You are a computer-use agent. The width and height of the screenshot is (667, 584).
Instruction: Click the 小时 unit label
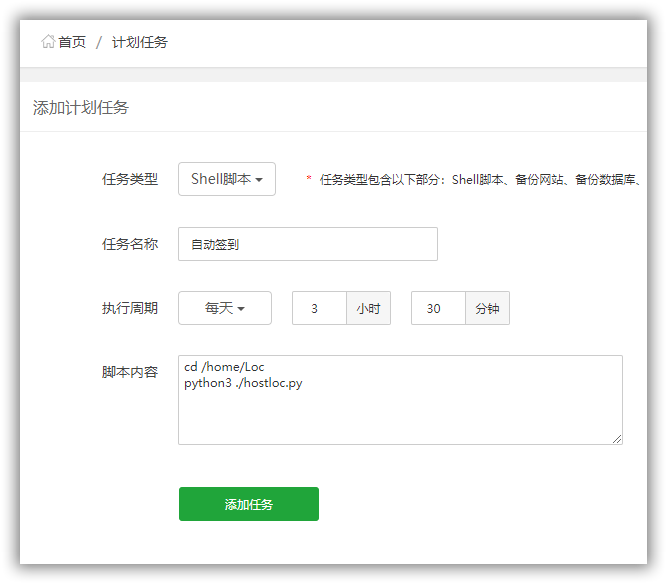[x=368, y=308]
